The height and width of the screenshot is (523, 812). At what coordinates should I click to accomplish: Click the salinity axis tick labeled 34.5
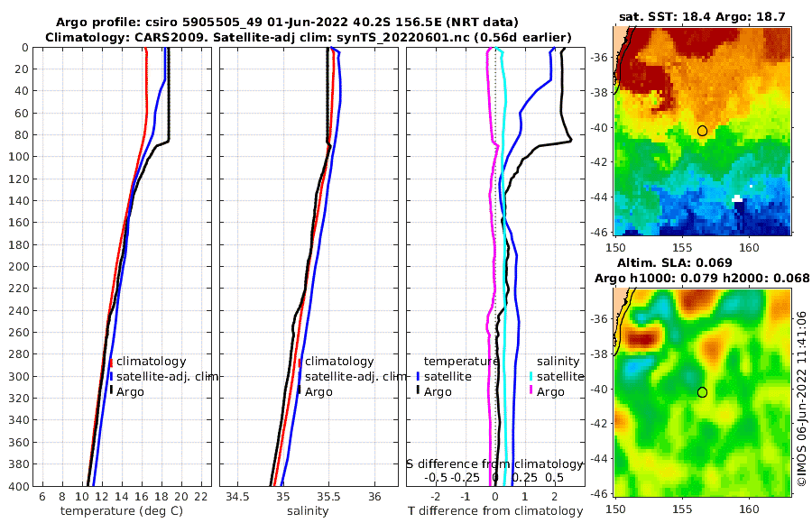coord(237,497)
